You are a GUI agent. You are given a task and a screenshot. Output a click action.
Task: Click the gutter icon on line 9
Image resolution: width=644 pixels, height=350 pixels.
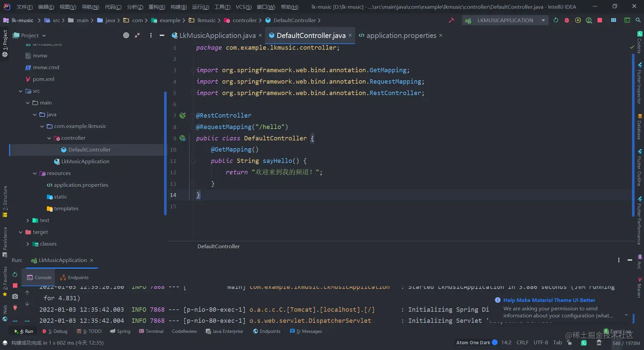coord(182,138)
